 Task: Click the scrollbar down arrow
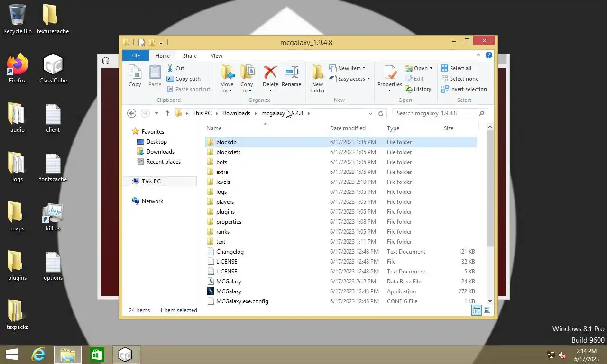point(490,300)
